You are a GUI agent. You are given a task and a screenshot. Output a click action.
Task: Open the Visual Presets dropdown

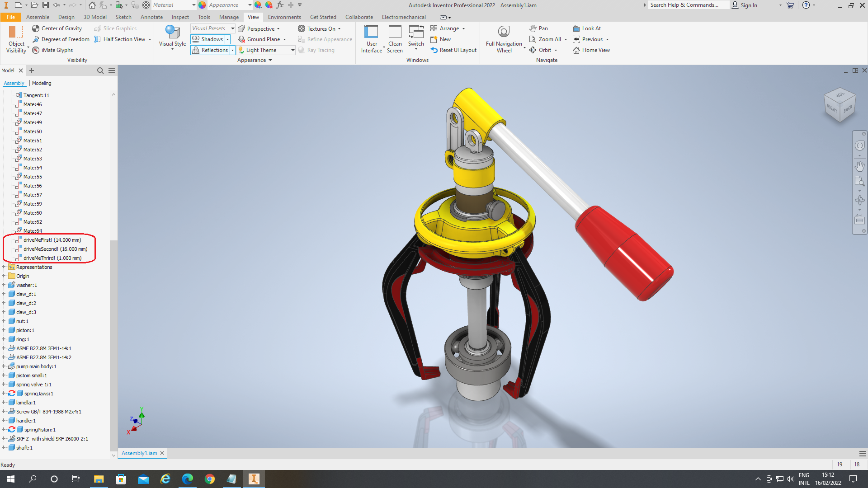(x=233, y=28)
